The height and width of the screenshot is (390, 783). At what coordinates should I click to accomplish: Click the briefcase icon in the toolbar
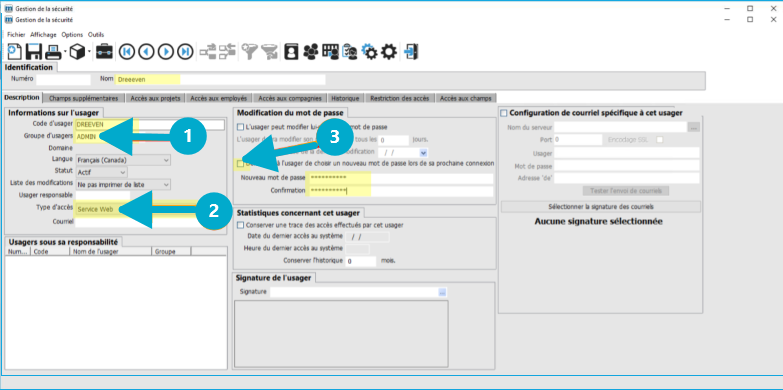click(104, 51)
